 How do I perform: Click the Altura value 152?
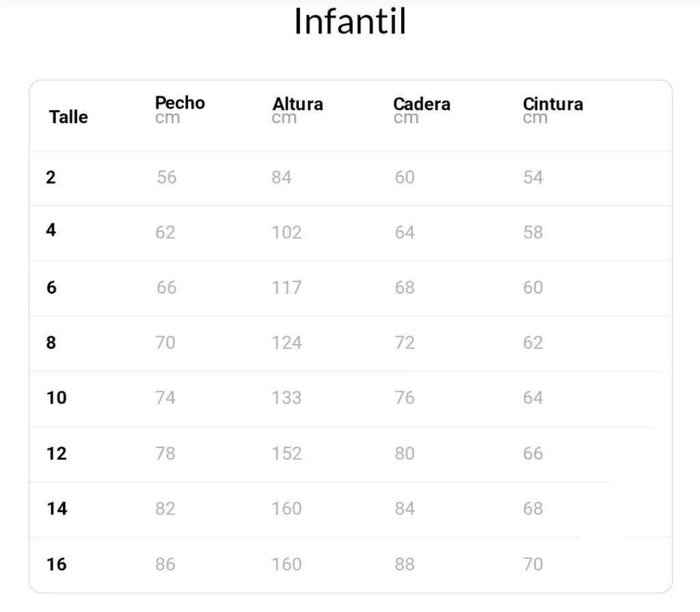[x=286, y=454]
